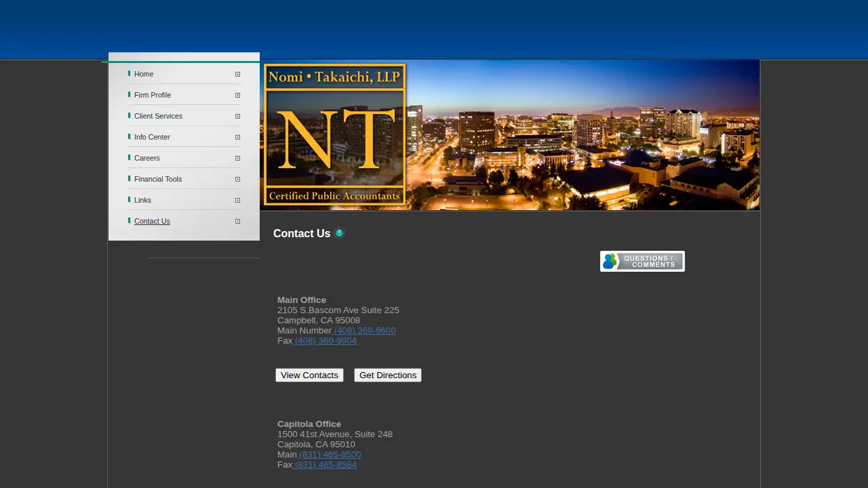Click Capitola fax link (831) 465-8584
The image size is (868, 488).
[325, 465]
